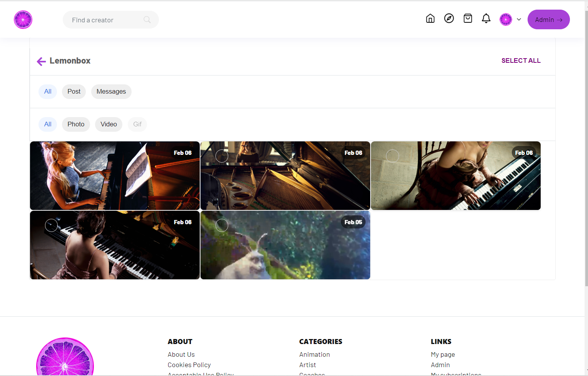Filter media by Photo
This screenshot has width=588, height=376.
(x=76, y=124)
